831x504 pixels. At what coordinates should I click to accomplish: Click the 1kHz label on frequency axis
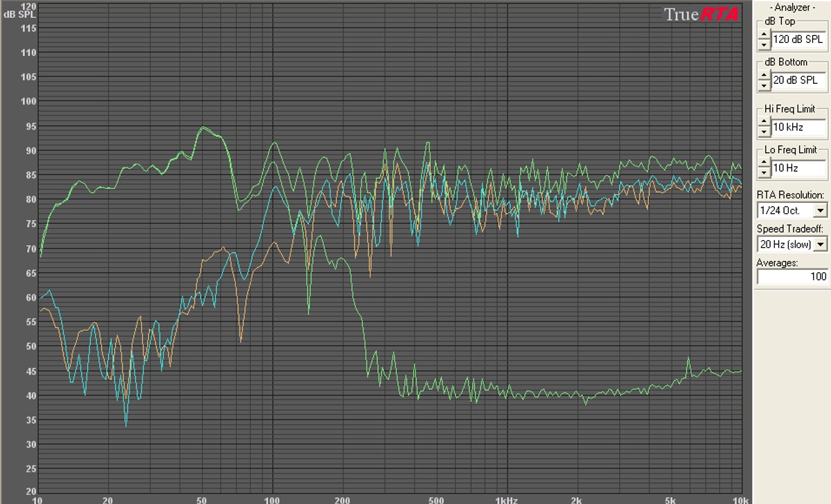(x=506, y=498)
